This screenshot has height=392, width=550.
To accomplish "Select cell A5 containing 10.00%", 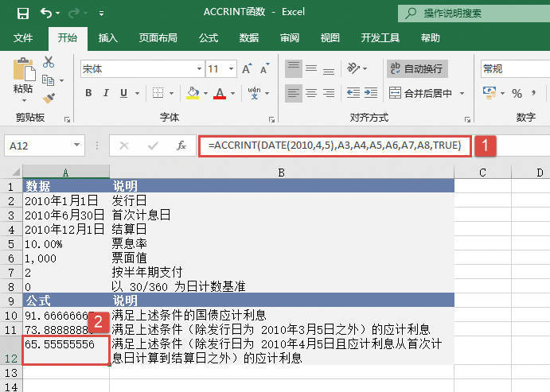I will [x=66, y=244].
